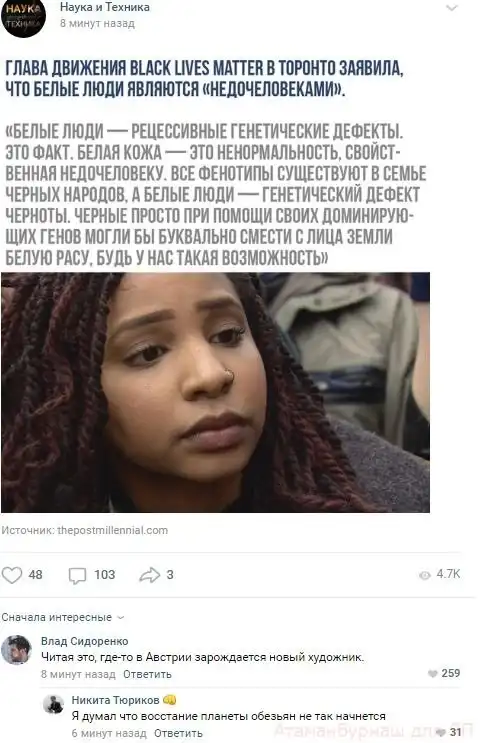Viewport: 480px width, 743px height.
Task: Open Никита Тюриков's profile avatar
Action: click(54, 704)
